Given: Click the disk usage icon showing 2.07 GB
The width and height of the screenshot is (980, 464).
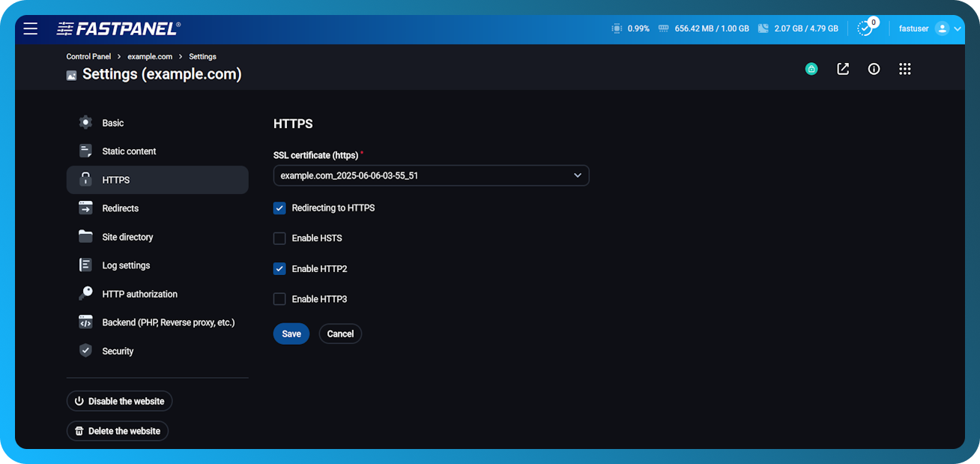Looking at the screenshot, I should (762, 28).
